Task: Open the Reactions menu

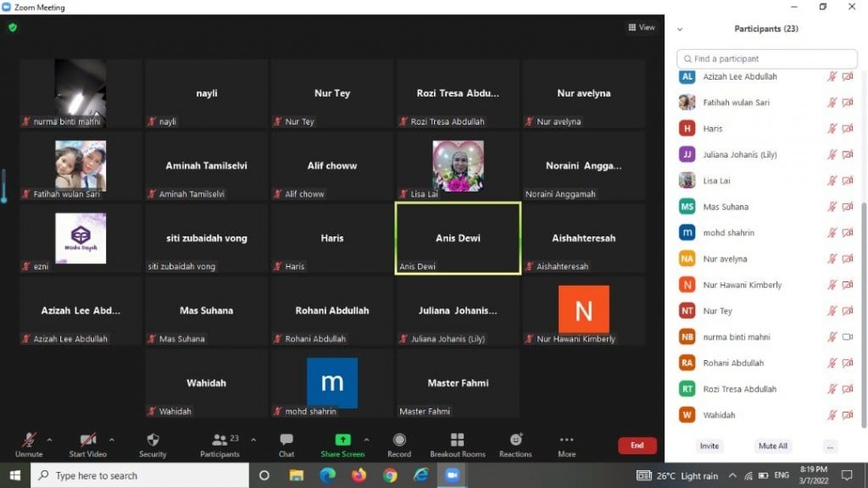Action: [515, 445]
